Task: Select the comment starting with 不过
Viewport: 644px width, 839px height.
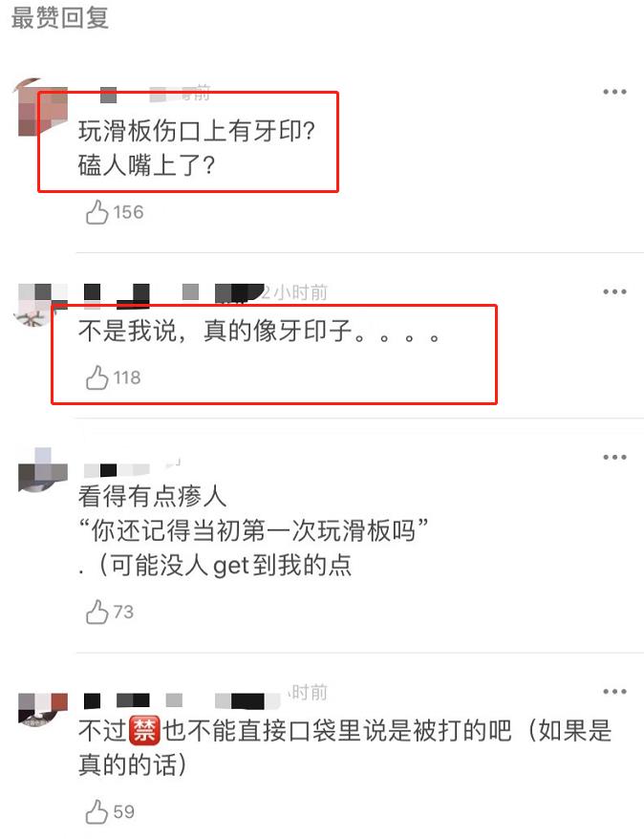Action: [345, 747]
